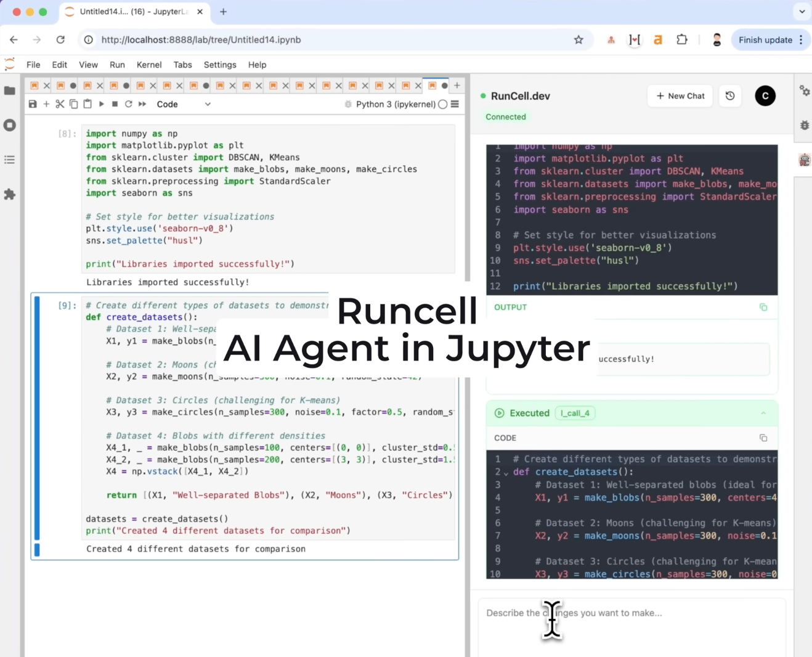The height and width of the screenshot is (657, 812).
Task: Click 'Created 4 different datasets for comparison' output
Action: click(x=196, y=549)
